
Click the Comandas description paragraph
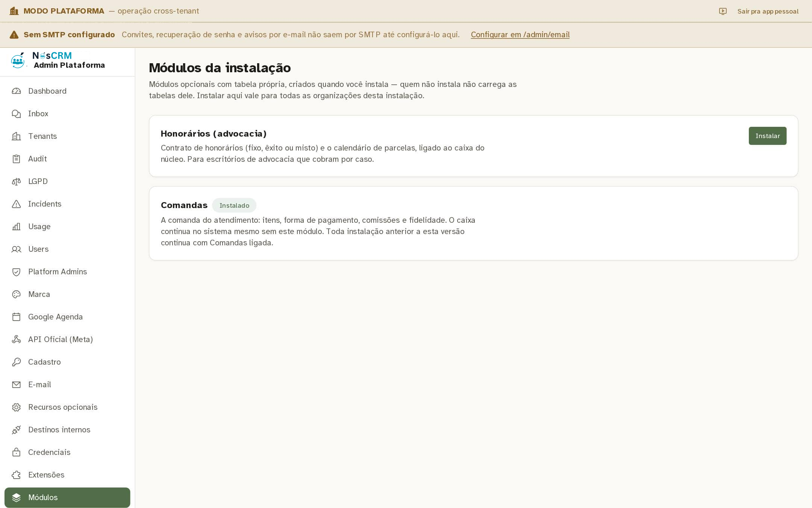pyautogui.click(x=318, y=231)
